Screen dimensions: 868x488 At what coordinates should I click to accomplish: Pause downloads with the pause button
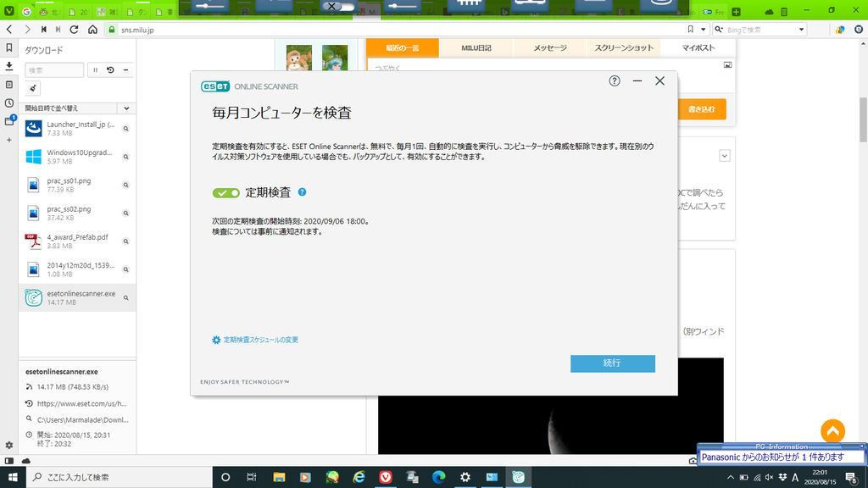[95, 70]
